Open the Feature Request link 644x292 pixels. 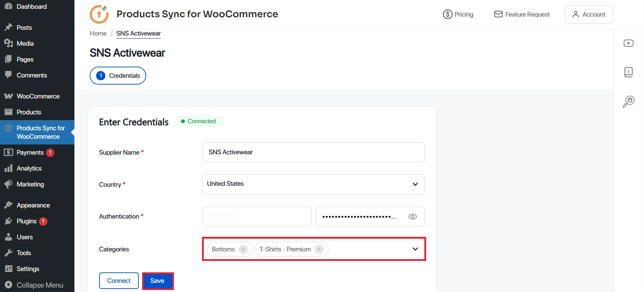[522, 14]
